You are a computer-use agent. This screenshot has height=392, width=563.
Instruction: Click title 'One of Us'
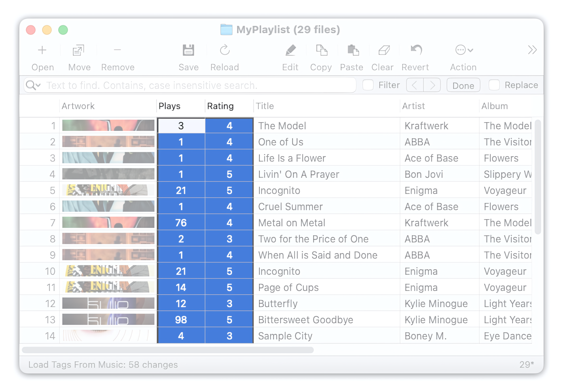281,142
